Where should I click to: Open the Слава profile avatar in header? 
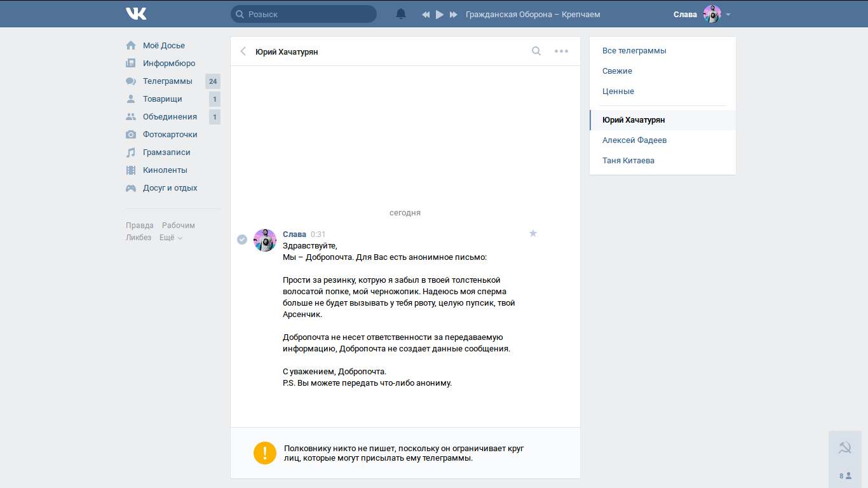[x=712, y=14]
